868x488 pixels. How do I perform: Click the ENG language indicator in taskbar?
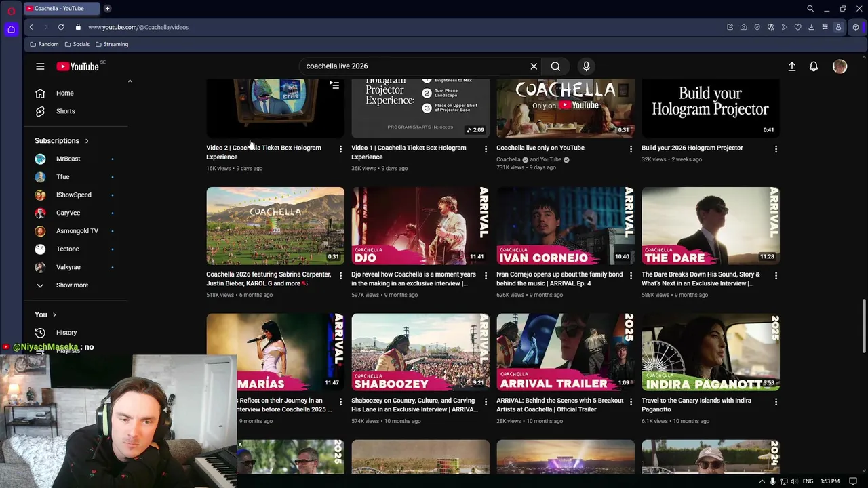pos(806,481)
